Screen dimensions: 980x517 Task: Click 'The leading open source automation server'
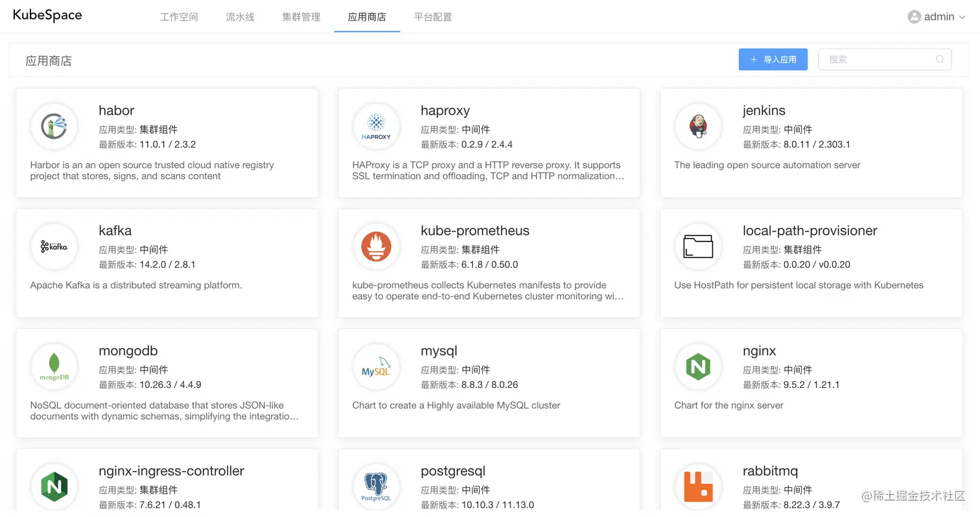tap(767, 165)
